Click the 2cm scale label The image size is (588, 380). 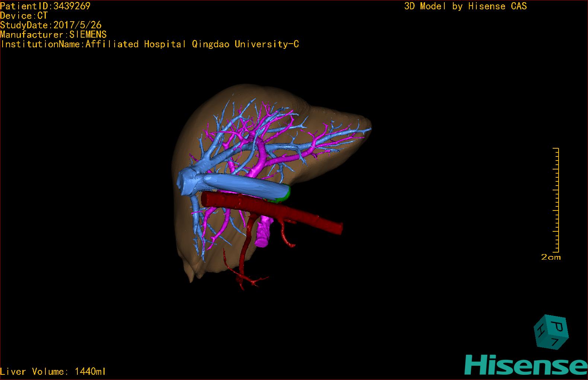[551, 257]
